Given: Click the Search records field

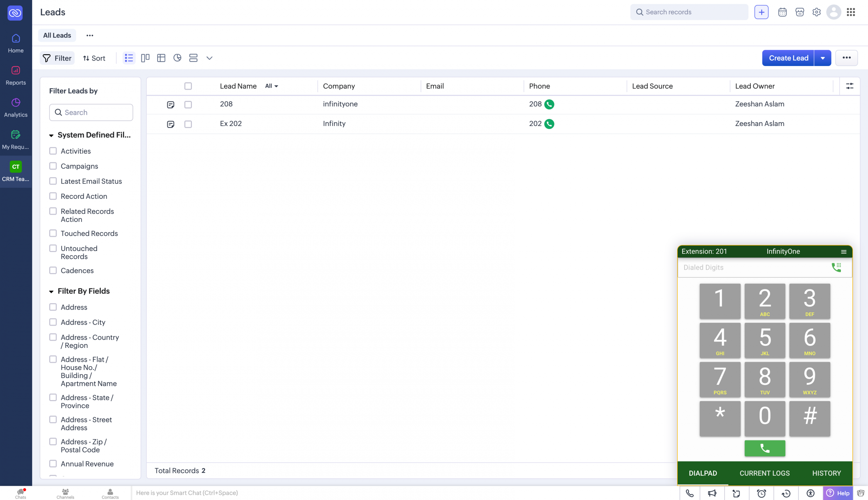Looking at the screenshot, I should tap(689, 12).
